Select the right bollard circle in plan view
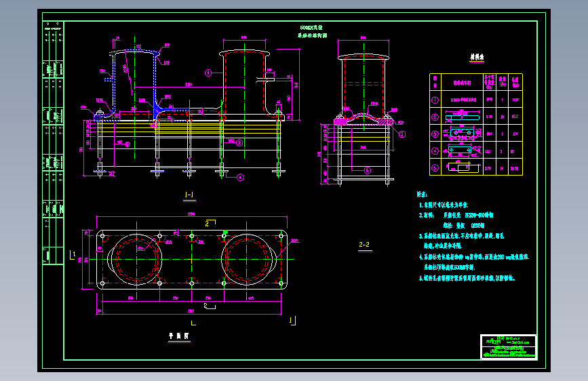The height and width of the screenshot is (381, 588). point(247,259)
